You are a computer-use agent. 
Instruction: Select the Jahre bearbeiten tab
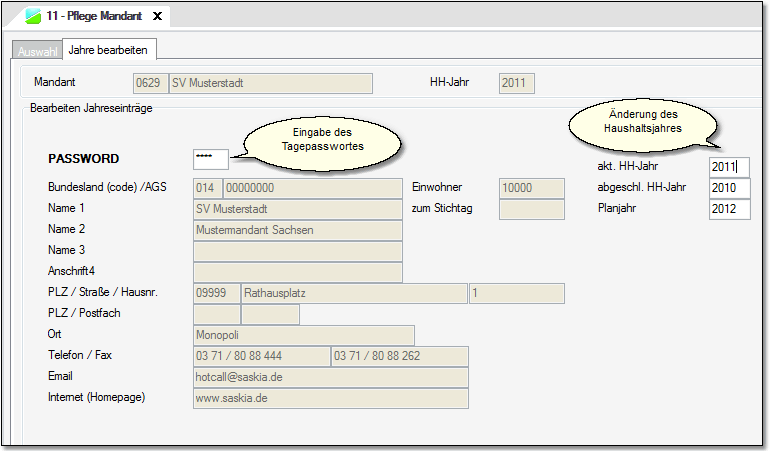pos(110,50)
